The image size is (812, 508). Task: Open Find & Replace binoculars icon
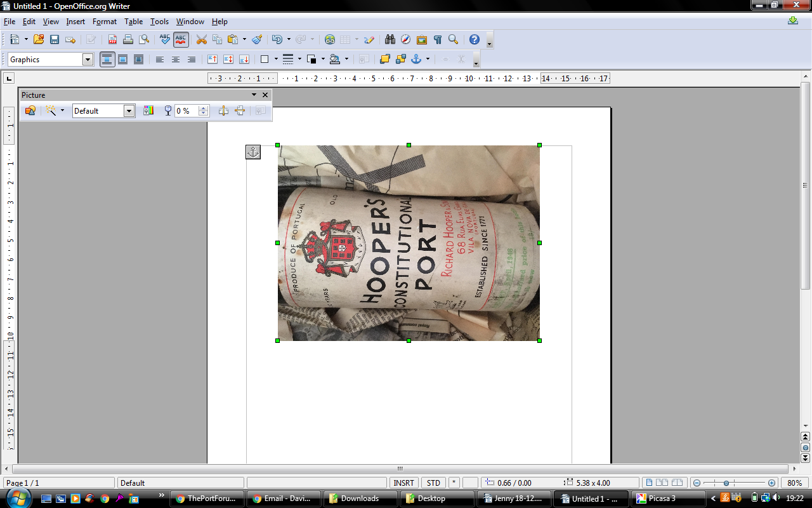tap(390, 39)
